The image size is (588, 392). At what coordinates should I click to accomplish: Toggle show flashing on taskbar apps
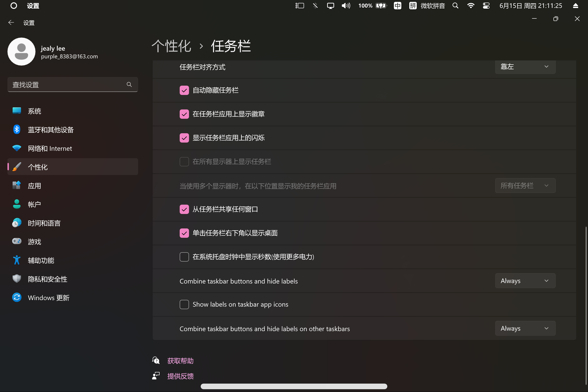click(x=184, y=138)
